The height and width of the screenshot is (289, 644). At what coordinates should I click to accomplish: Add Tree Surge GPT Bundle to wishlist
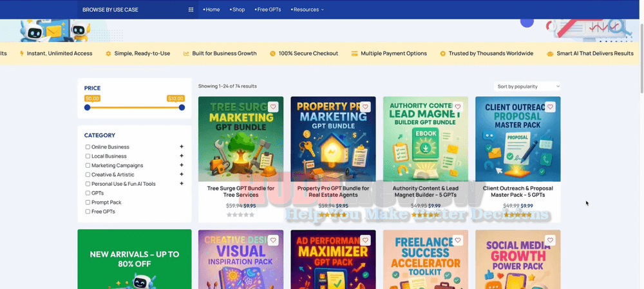coord(273,107)
